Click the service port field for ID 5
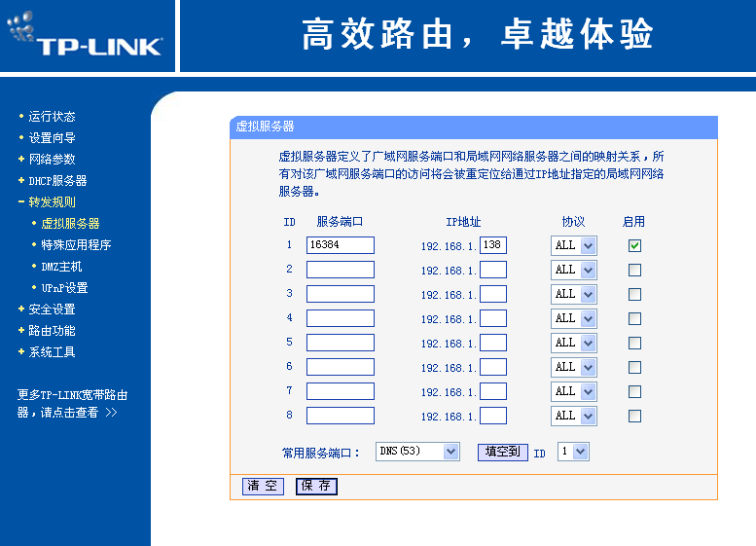Screen dimensions: 756x546 pyautogui.click(x=341, y=343)
